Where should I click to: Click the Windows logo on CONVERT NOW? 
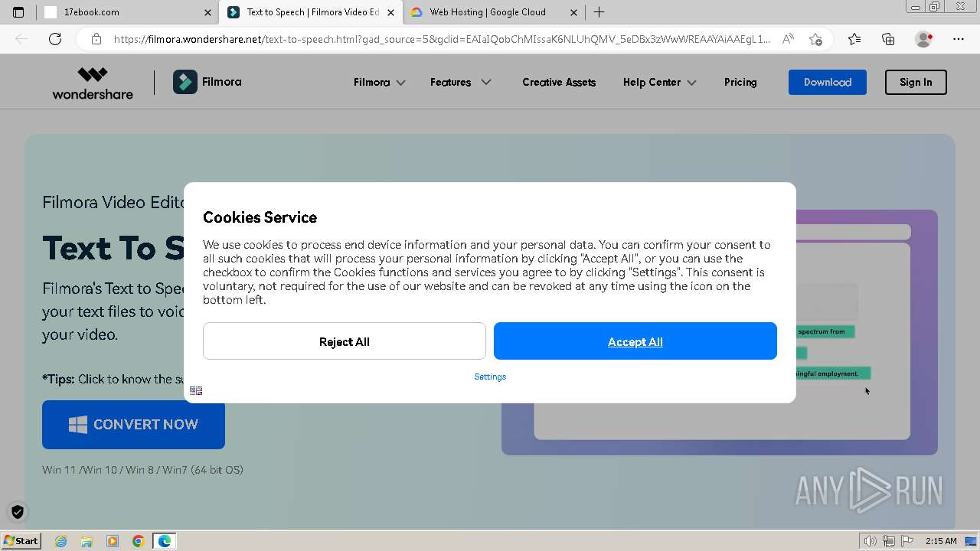(78, 425)
